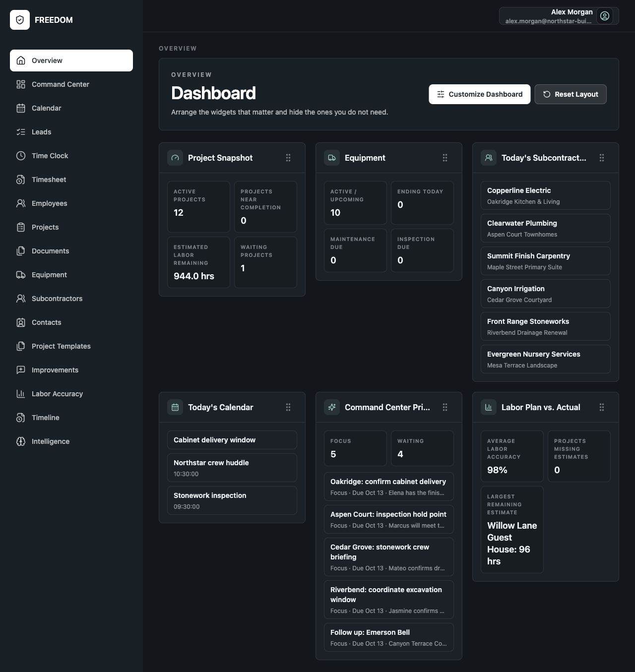
Task: Click the Focus 5 stat tile
Action: tap(355, 448)
